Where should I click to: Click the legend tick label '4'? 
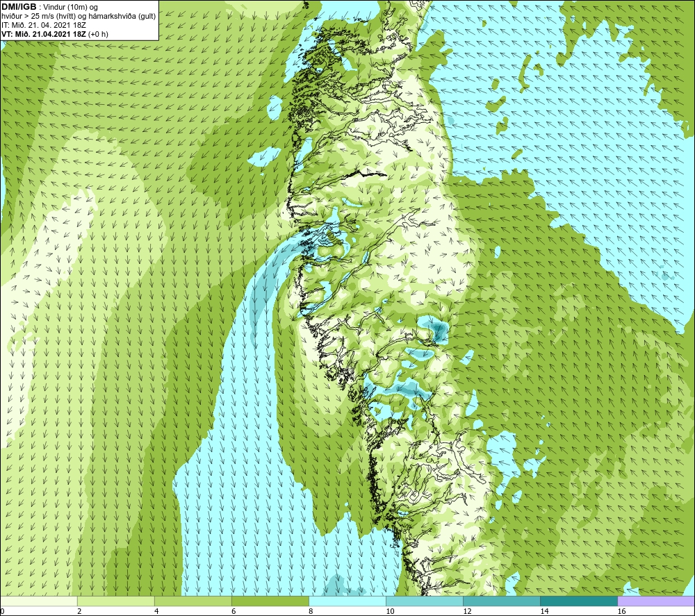(x=157, y=612)
